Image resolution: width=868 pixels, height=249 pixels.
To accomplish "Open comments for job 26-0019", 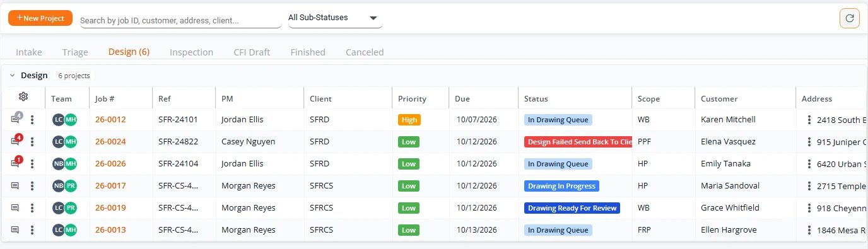I will (x=15, y=208).
